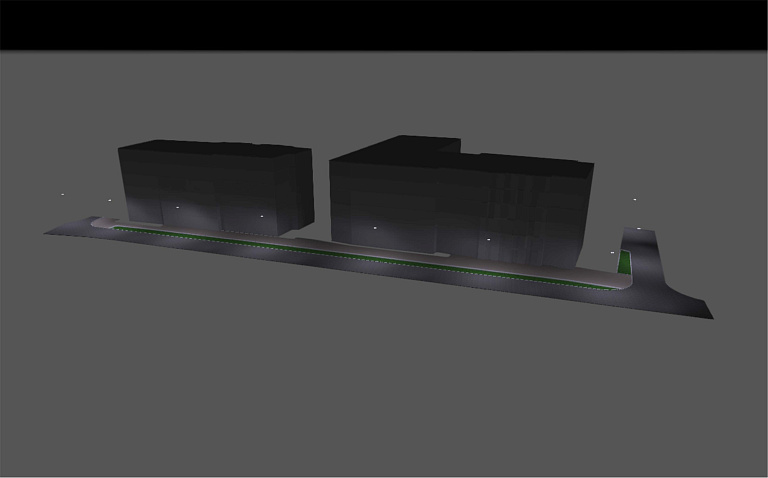Select the light point on left building's front wall
Screen dimensions: 768x478
[177, 207]
